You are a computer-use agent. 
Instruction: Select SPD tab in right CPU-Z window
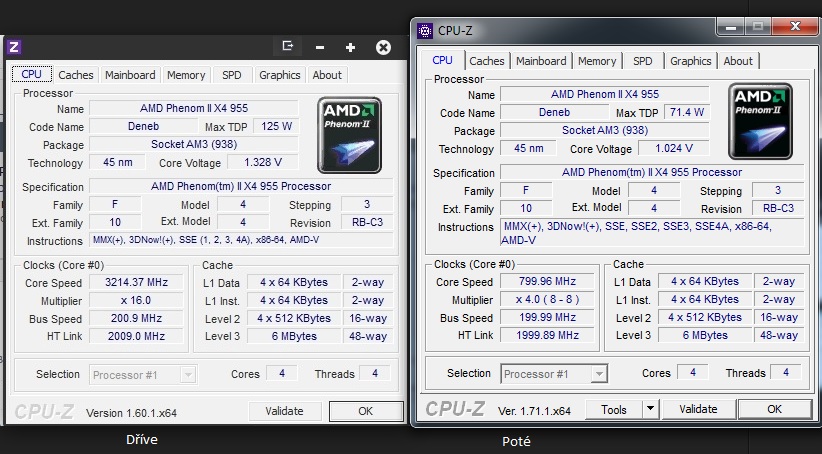(643, 61)
